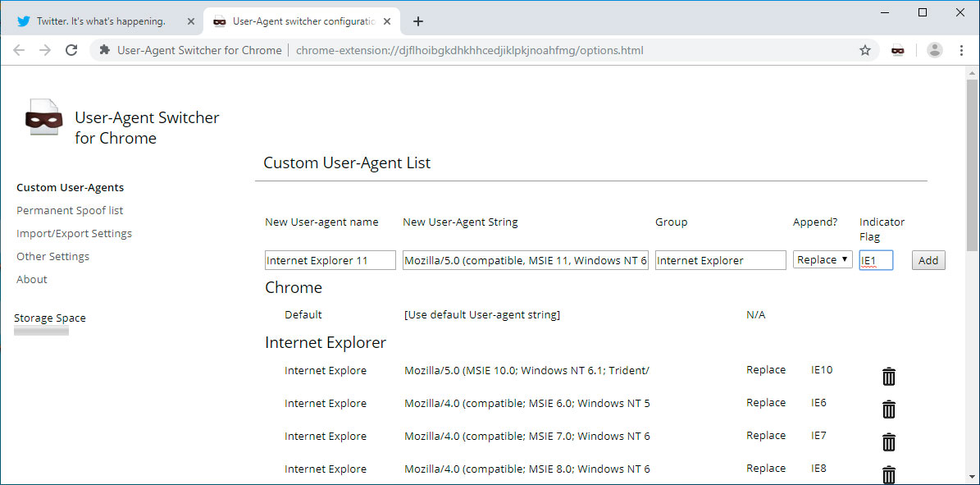Delete the IE10 user-agent entry

889,377
